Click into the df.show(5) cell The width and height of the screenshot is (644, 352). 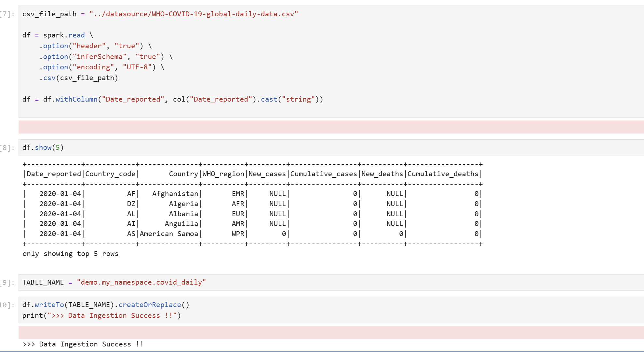coord(43,148)
